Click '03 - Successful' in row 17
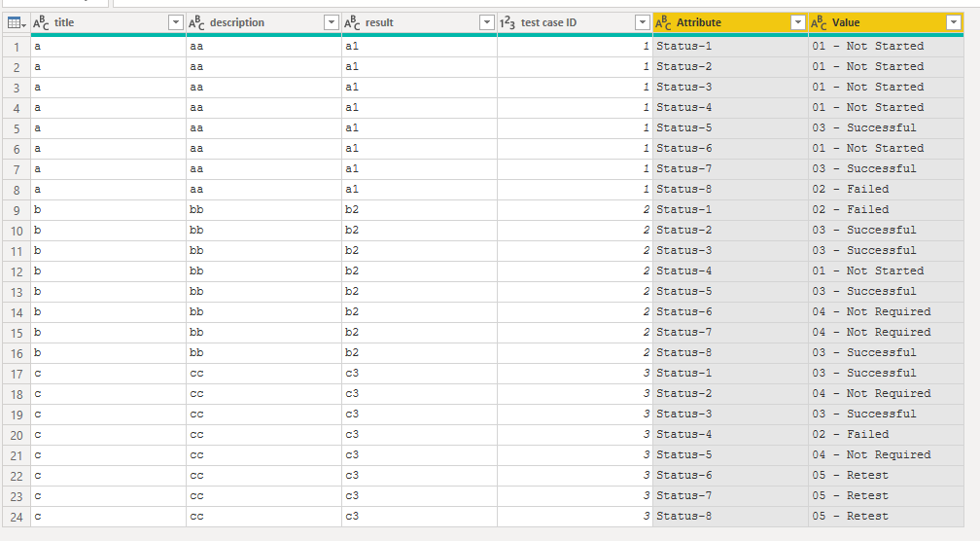980x541 pixels. tap(863, 373)
